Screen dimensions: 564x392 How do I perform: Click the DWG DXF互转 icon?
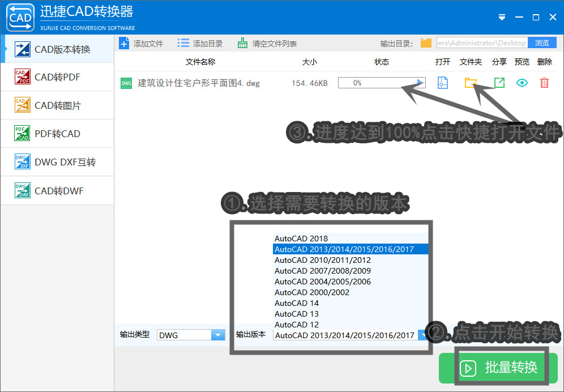(22, 161)
